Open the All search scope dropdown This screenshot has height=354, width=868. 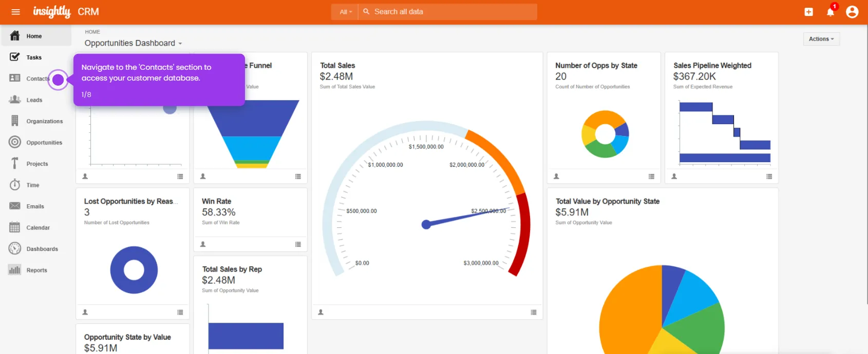[x=346, y=12]
